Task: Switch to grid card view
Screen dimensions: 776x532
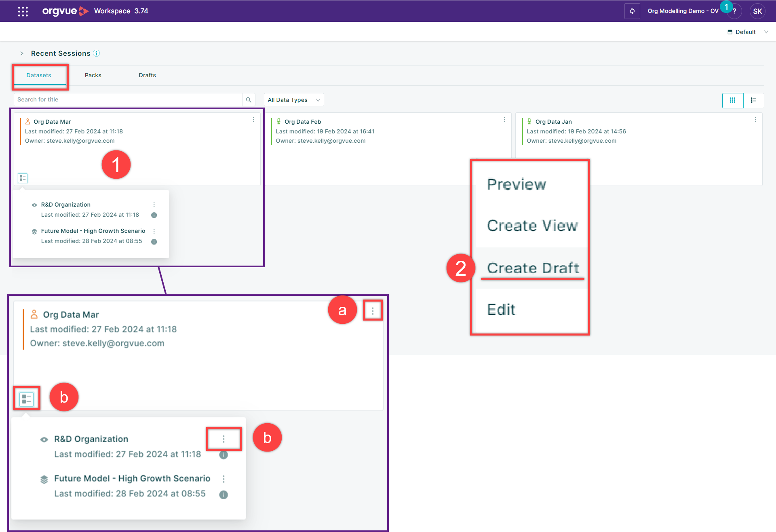Action: pos(732,100)
